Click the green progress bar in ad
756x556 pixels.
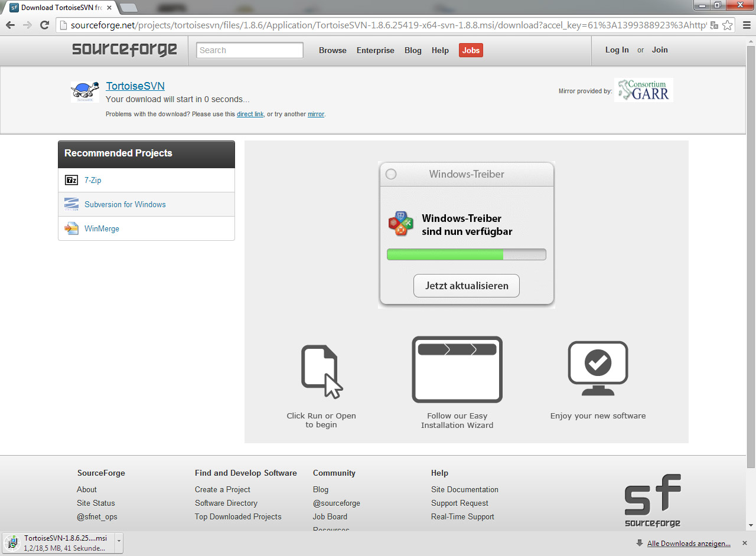point(467,254)
